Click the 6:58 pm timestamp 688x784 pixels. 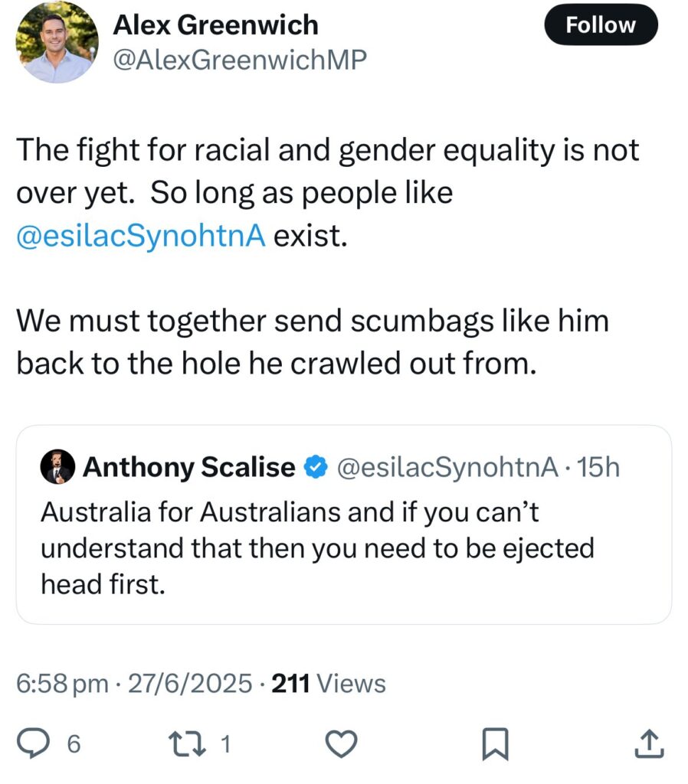62,684
